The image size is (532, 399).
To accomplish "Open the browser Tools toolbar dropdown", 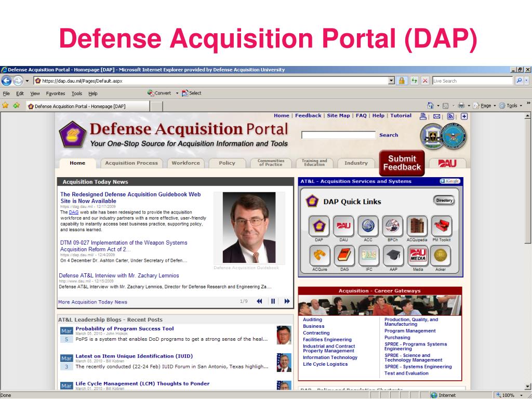I will click(511, 105).
